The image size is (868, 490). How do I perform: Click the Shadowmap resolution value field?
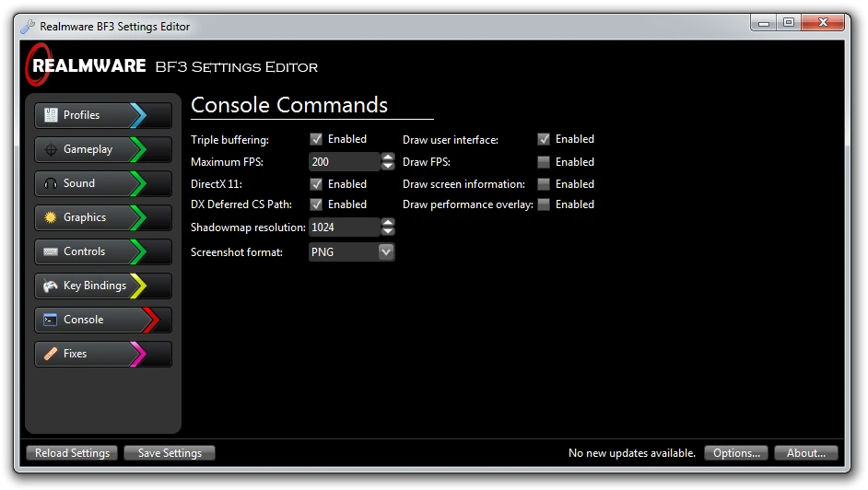(x=345, y=227)
